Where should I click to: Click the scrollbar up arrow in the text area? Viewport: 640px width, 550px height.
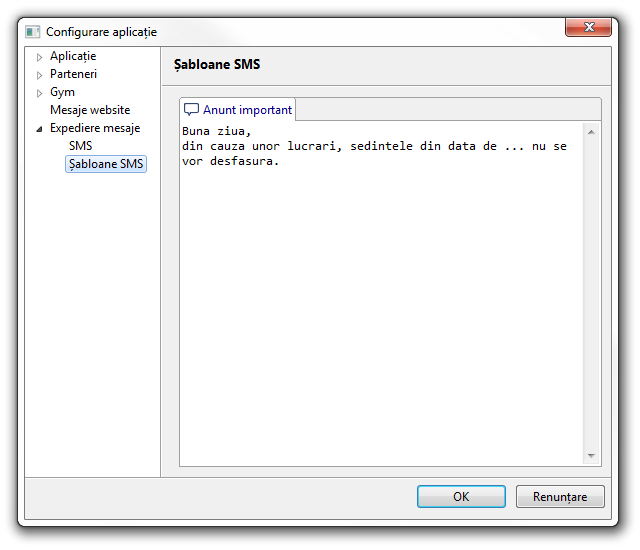591,132
